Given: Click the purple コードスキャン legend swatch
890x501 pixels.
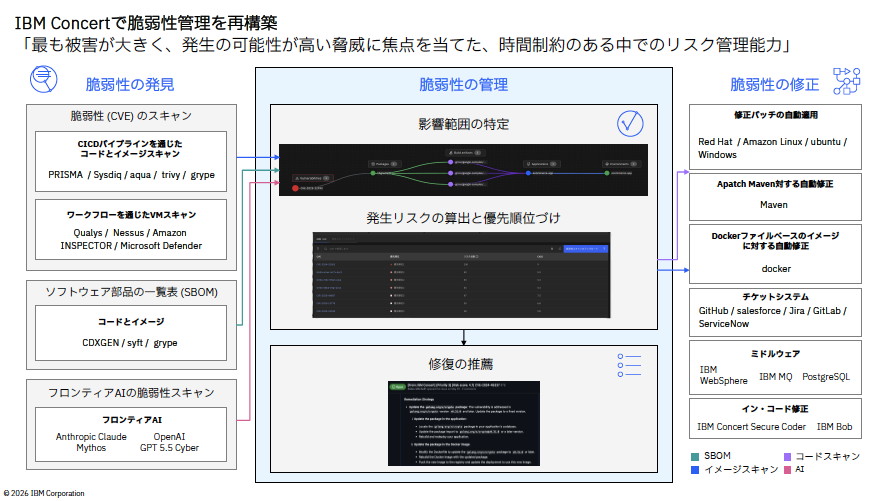Looking at the screenshot, I should pos(787,457).
